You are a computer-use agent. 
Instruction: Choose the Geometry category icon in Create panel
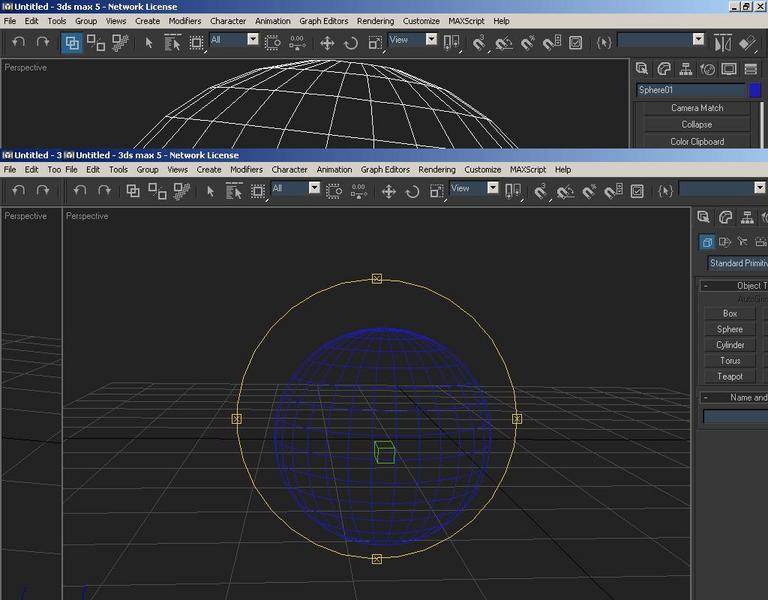tap(707, 241)
